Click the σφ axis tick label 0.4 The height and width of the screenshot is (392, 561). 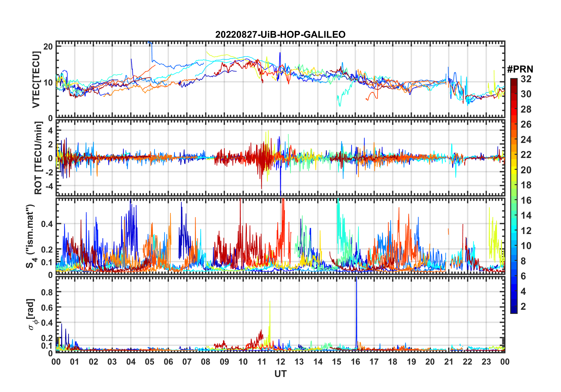[x=47, y=323]
